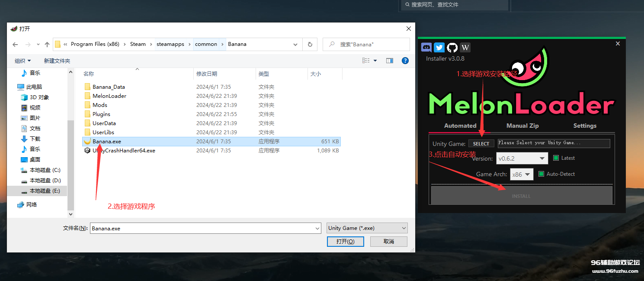The width and height of the screenshot is (644, 281).
Task: Open the 组织 menu dropdown
Action: 22,61
